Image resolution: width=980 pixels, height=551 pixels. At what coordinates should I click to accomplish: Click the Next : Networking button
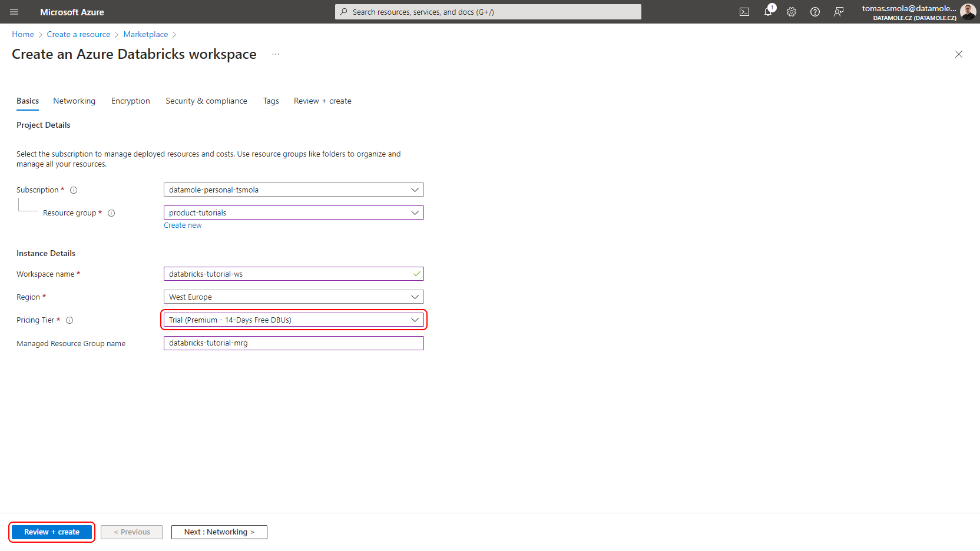[x=219, y=532]
